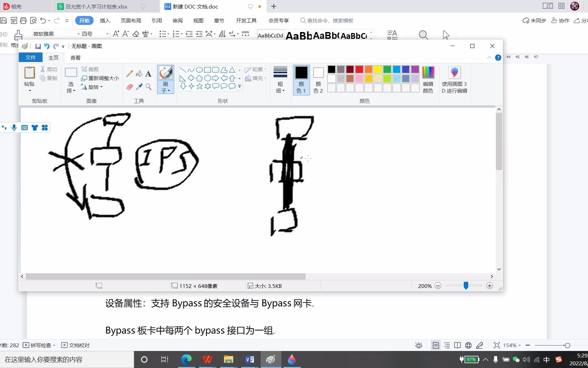
Task: Open WPS Insert ribbon tab
Action: (105, 20)
